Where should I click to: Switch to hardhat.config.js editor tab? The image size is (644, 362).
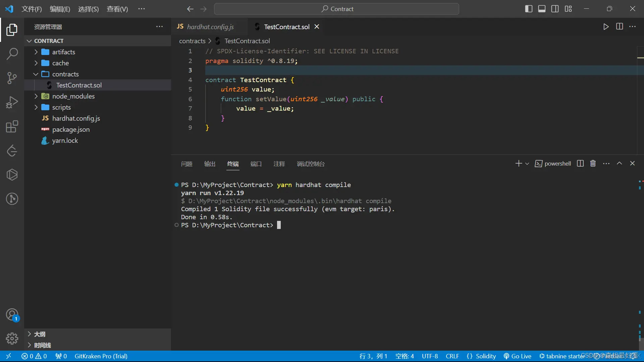point(210,27)
